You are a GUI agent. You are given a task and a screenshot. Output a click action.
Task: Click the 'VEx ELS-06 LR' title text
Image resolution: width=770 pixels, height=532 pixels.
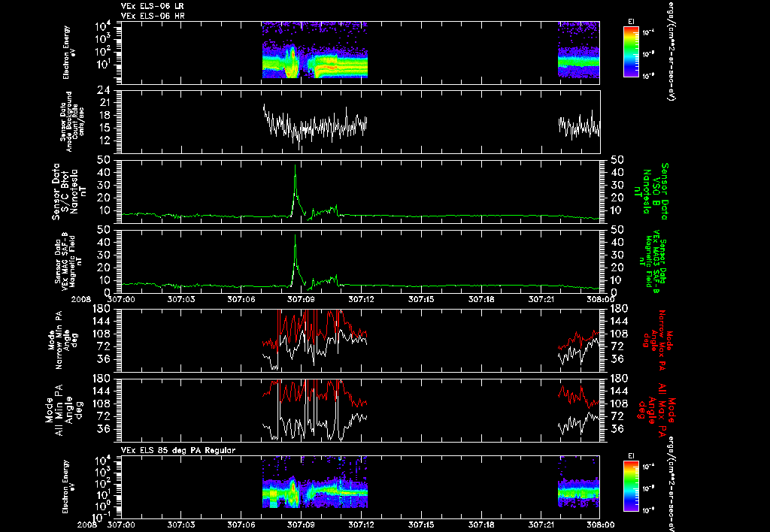tap(152, 6)
